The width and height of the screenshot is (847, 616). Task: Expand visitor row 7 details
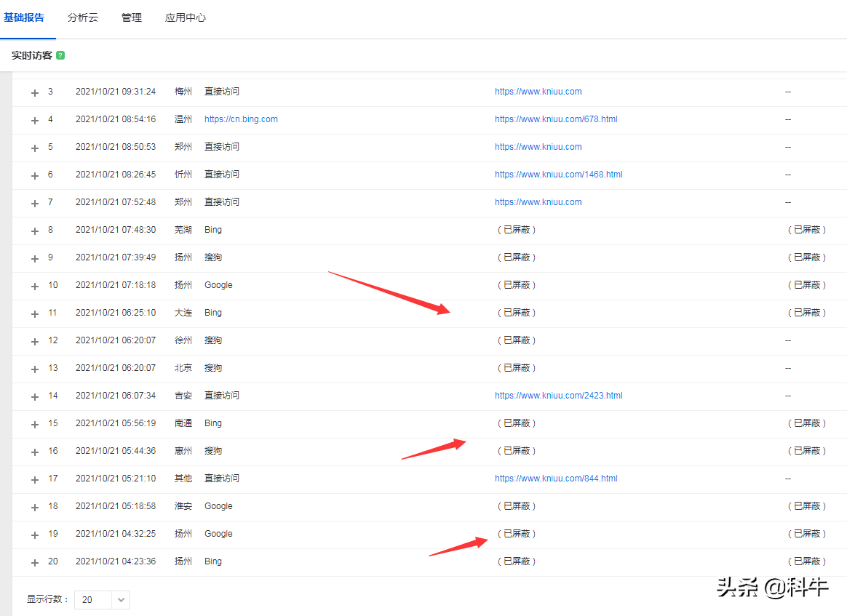click(x=35, y=204)
